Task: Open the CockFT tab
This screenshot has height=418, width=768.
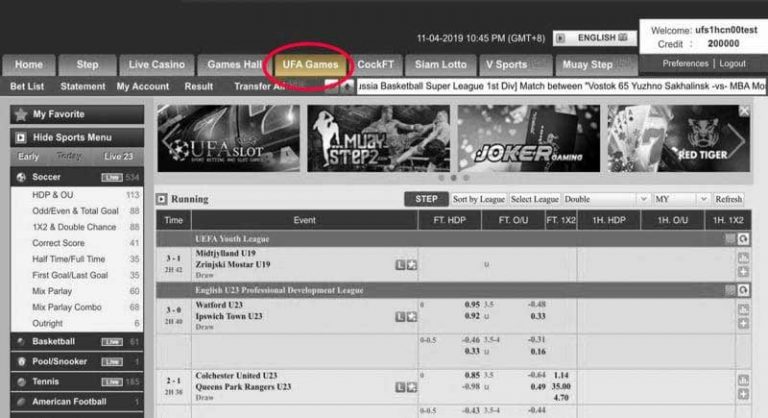Action: click(x=376, y=65)
